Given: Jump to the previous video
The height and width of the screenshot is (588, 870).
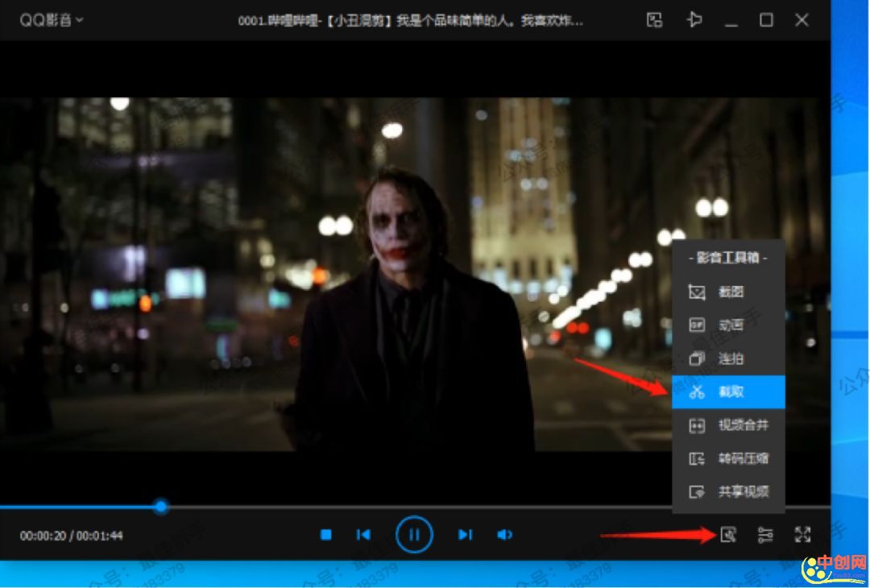Looking at the screenshot, I should (x=363, y=535).
